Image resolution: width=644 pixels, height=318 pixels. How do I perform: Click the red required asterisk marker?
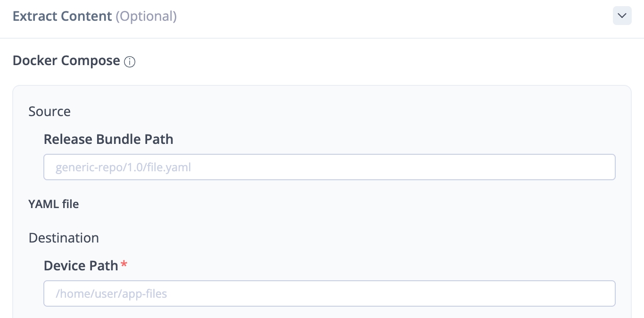click(x=124, y=264)
